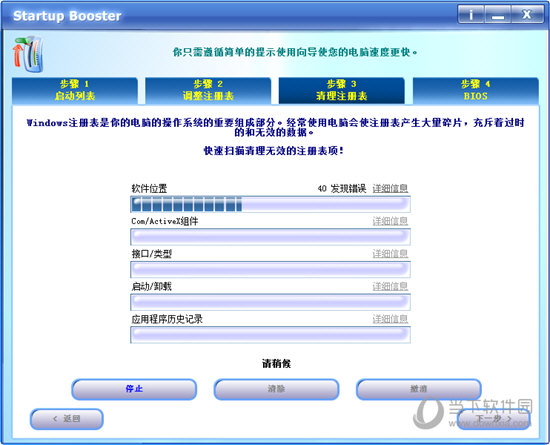
Task: Open 详细信息 link for 应用程序历史记录
Action: [390, 319]
